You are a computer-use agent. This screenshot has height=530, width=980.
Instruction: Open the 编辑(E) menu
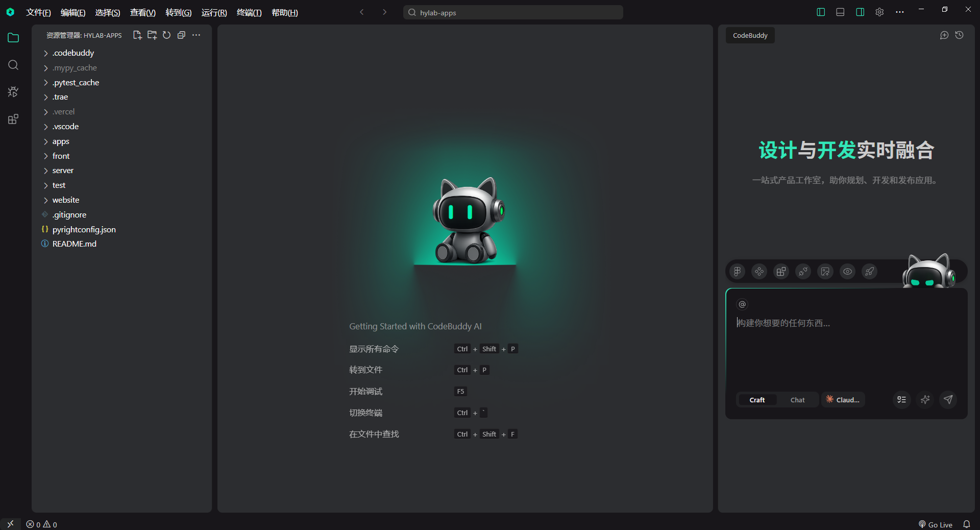73,12
